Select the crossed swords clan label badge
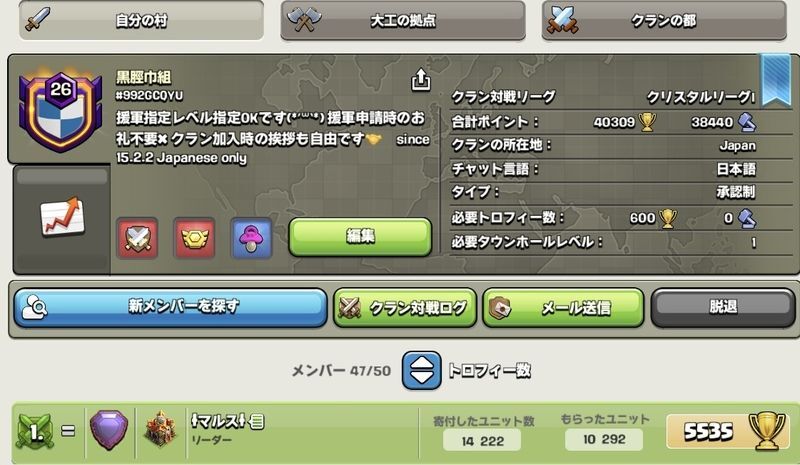 tap(137, 238)
